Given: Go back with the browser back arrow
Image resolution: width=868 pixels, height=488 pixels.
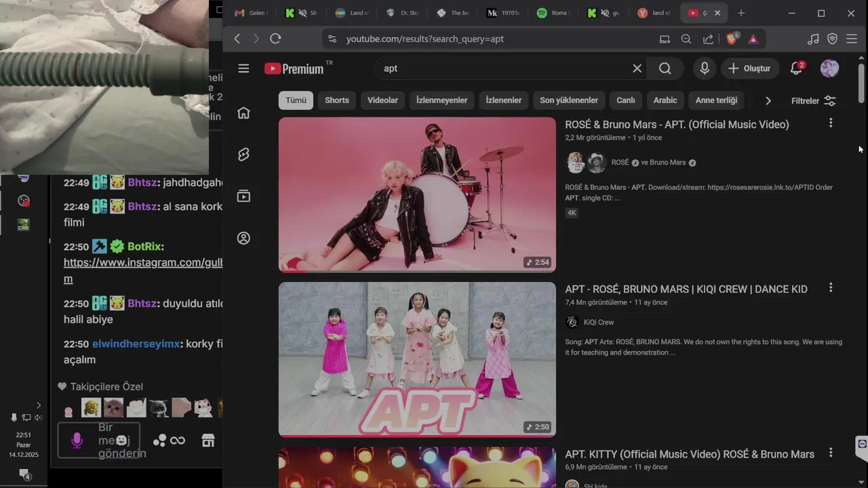Looking at the screenshot, I should pos(237,39).
